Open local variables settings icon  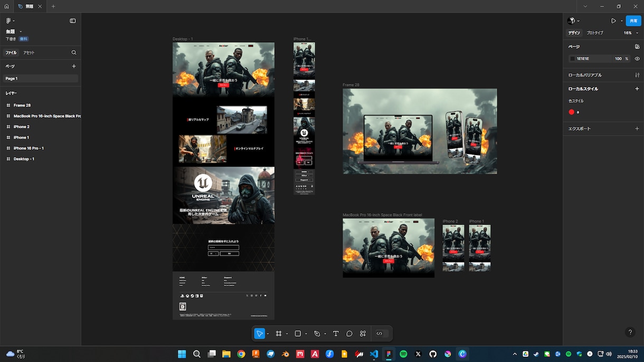click(637, 75)
